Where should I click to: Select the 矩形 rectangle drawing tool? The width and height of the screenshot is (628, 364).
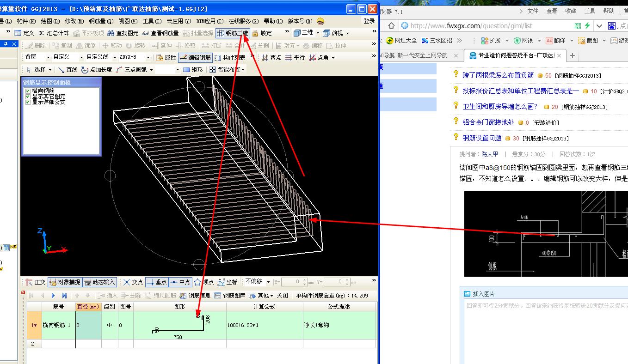(193, 70)
